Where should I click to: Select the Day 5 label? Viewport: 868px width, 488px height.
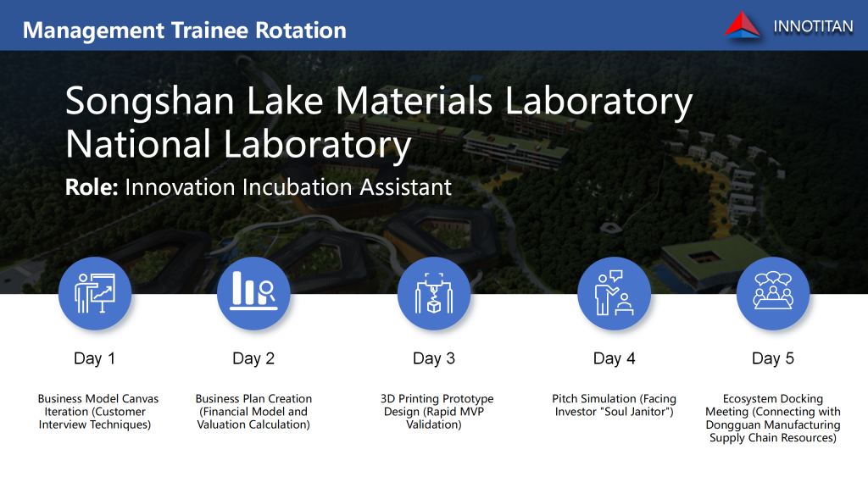coord(773,358)
